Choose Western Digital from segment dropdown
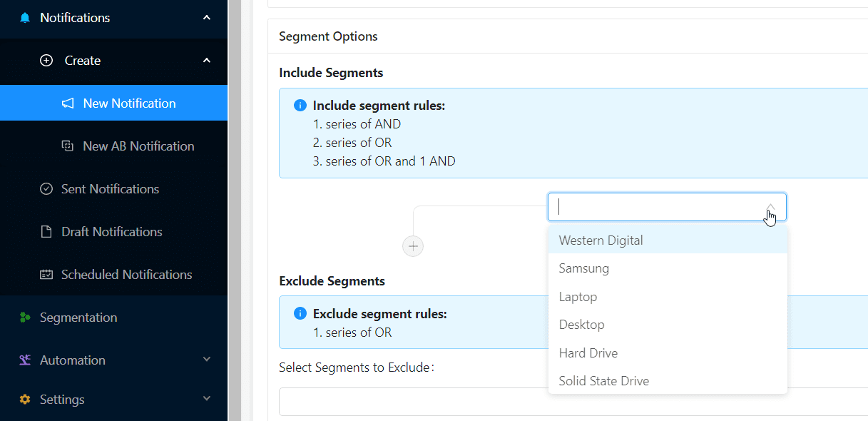The image size is (868, 421). 601,240
